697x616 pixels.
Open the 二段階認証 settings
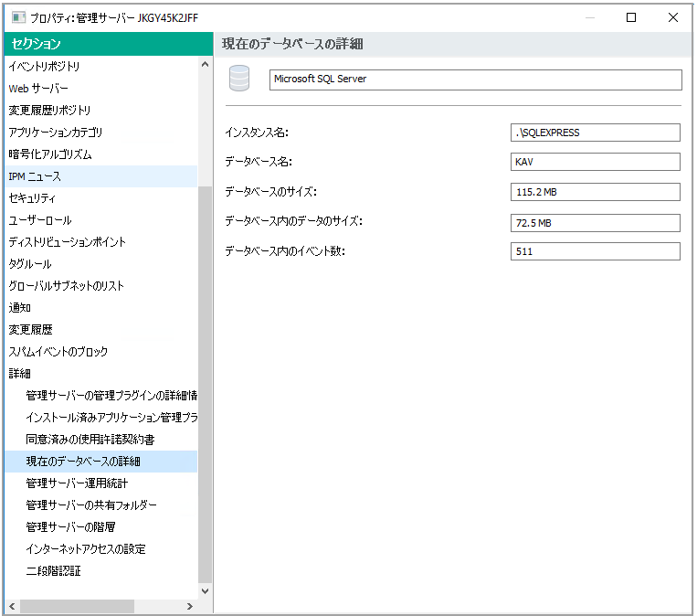click(53, 571)
